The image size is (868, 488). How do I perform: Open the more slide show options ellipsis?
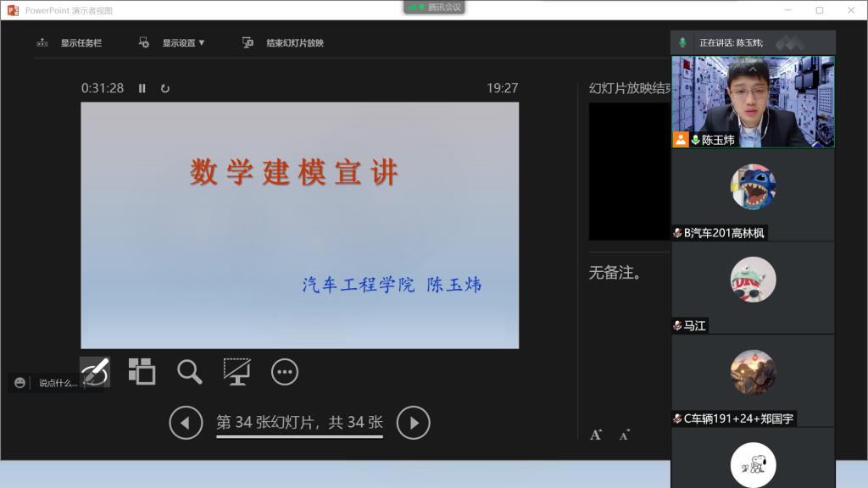click(285, 371)
